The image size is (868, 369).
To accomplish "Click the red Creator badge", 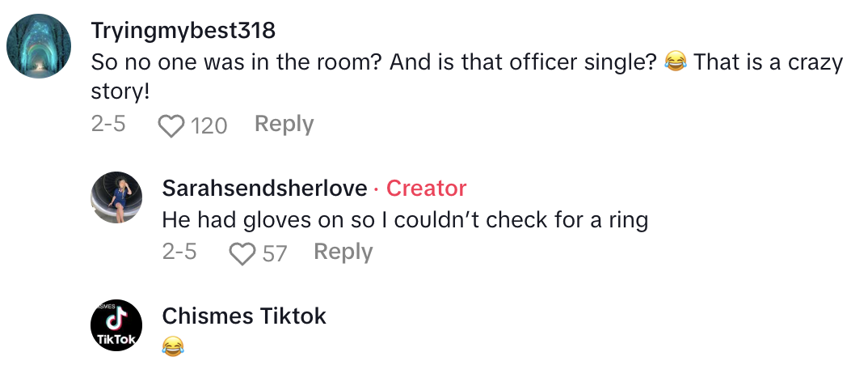I will tap(426, 189).
